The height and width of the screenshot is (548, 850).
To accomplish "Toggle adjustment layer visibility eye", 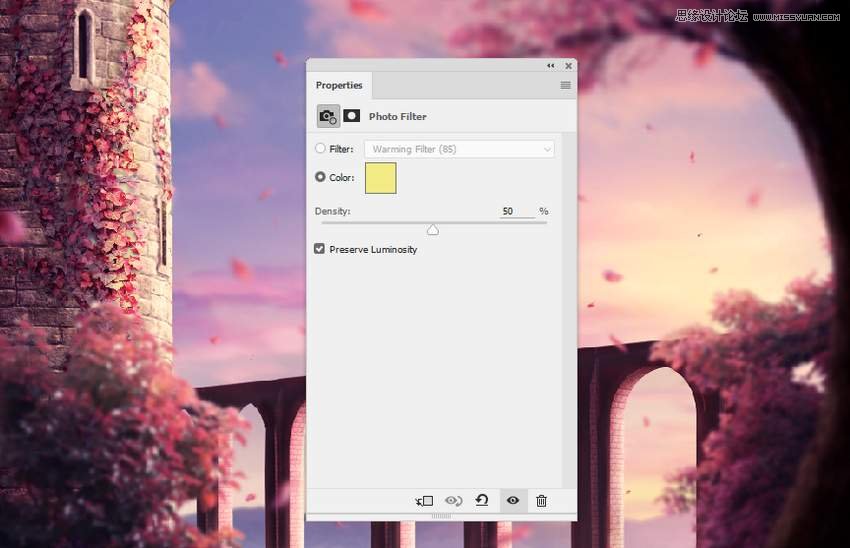I will [513, 500].
